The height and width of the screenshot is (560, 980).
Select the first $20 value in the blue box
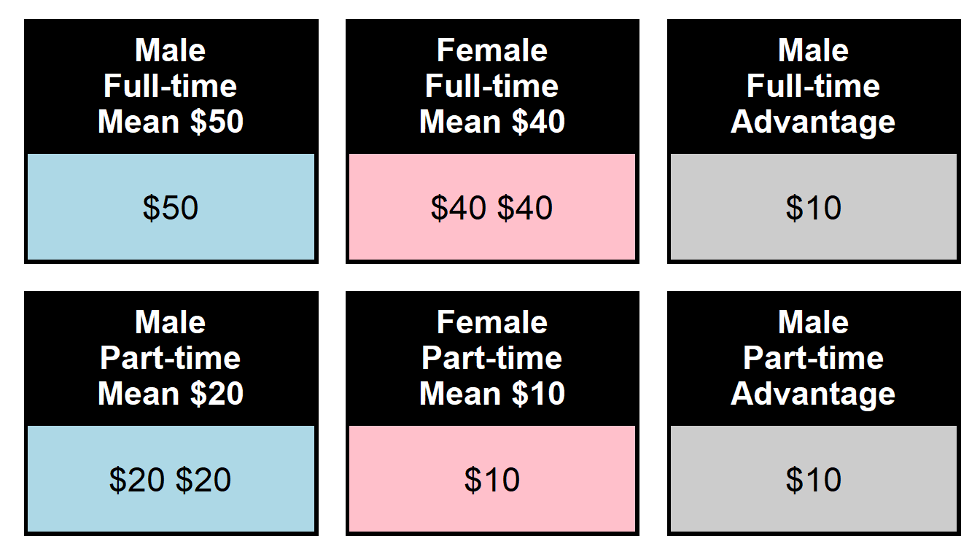coord(137,480)
